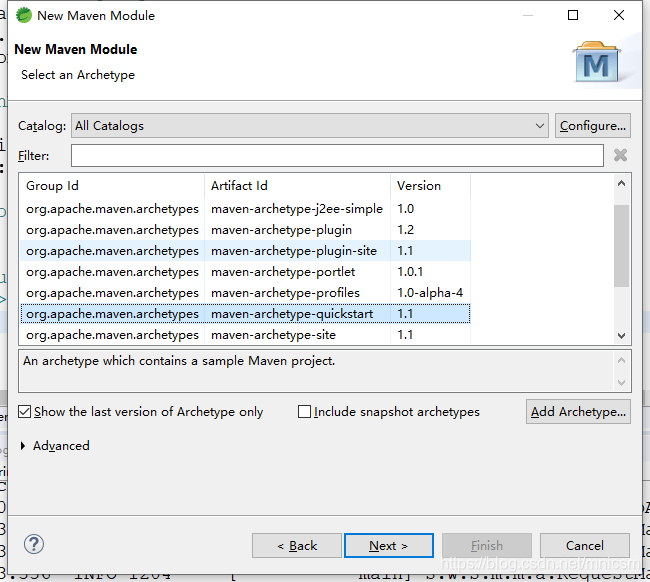The height and width of the screenshot is (582, 650).
Task: Cancel the New Maven Module wizard
Action: pyautogui.click(x=585, y=546)
